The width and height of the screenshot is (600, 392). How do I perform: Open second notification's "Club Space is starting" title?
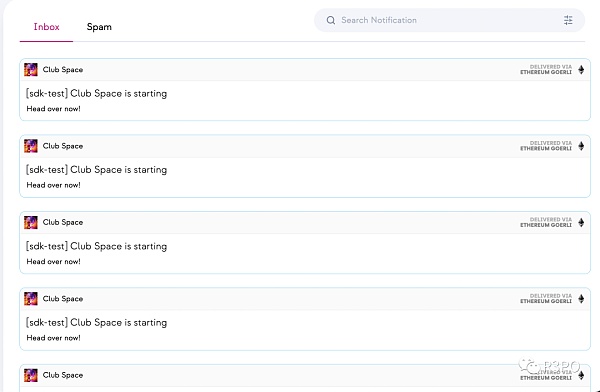96,170
